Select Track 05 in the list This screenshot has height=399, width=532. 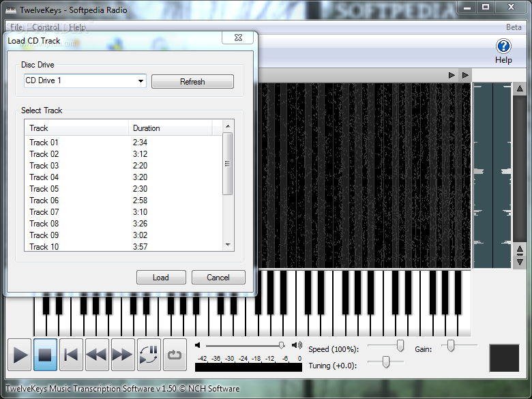pos(124,189)
